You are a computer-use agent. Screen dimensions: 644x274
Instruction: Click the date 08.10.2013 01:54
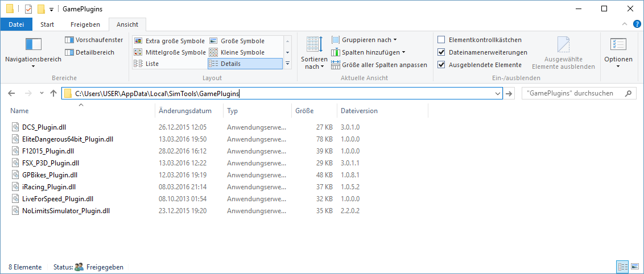tap(183, 199)
